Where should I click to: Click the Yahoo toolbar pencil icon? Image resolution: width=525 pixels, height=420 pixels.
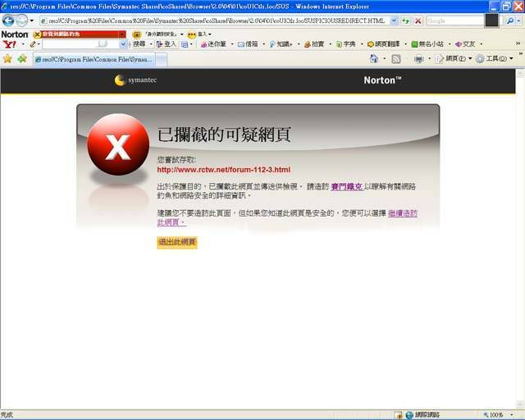coord(33,44)
